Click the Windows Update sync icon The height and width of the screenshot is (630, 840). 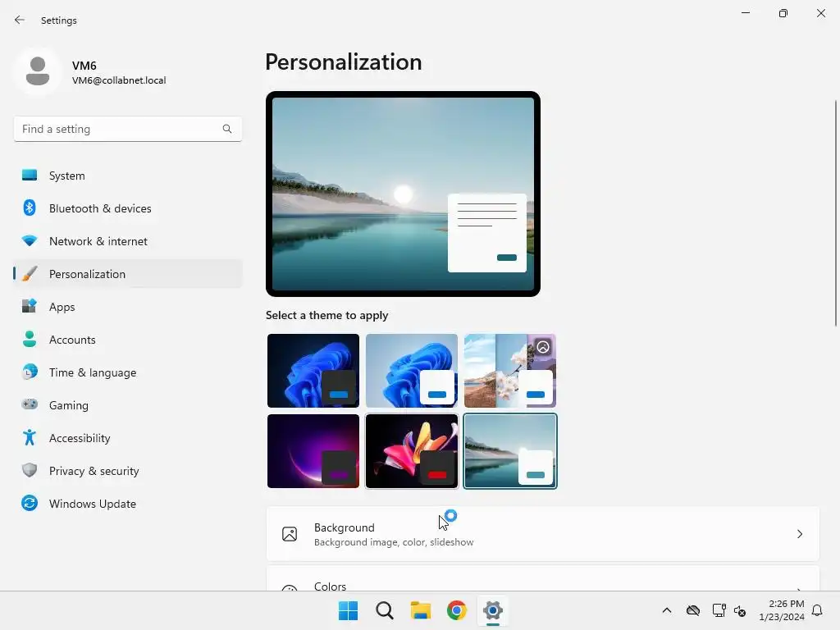[30, 503]
